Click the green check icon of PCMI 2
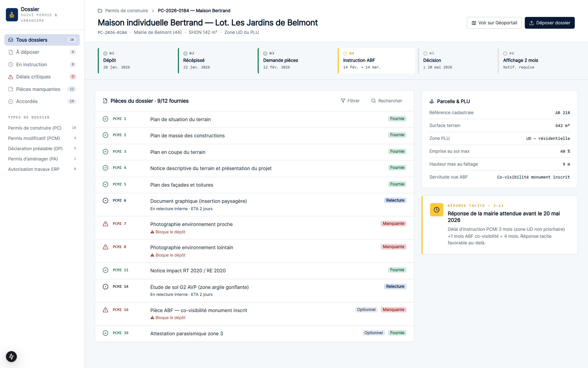Image resolution: width=588 pixels, height=368 pixels. (105, 135)
